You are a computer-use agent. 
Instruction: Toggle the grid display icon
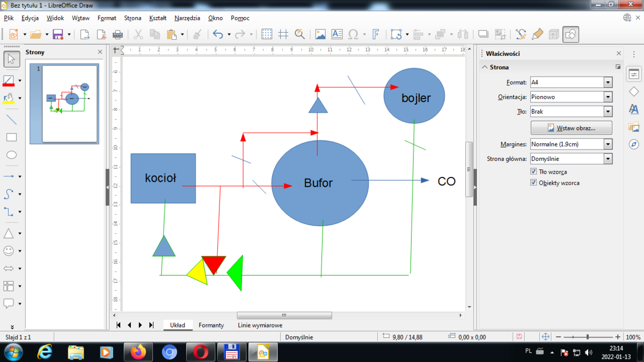[x=267, y=34]
